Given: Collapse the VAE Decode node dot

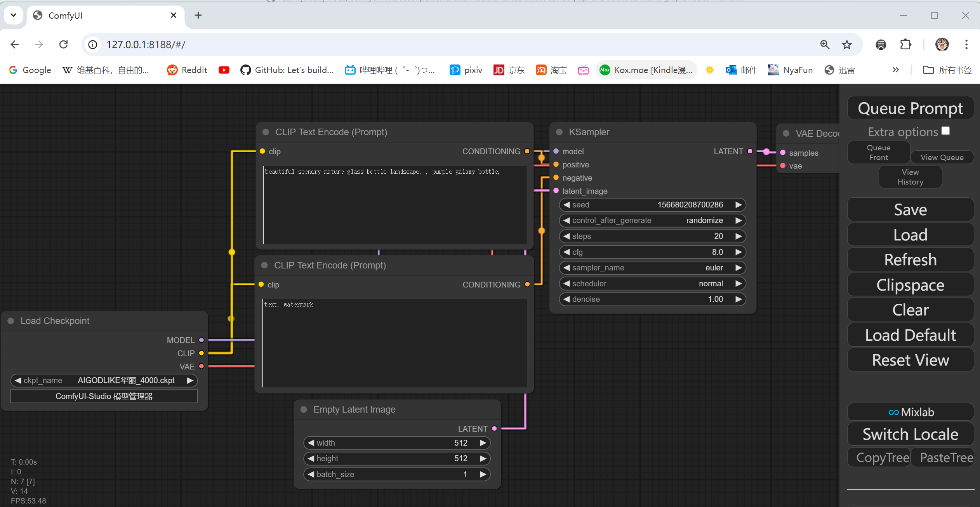Looking at the screenshot, I should [x=786, y=133].
